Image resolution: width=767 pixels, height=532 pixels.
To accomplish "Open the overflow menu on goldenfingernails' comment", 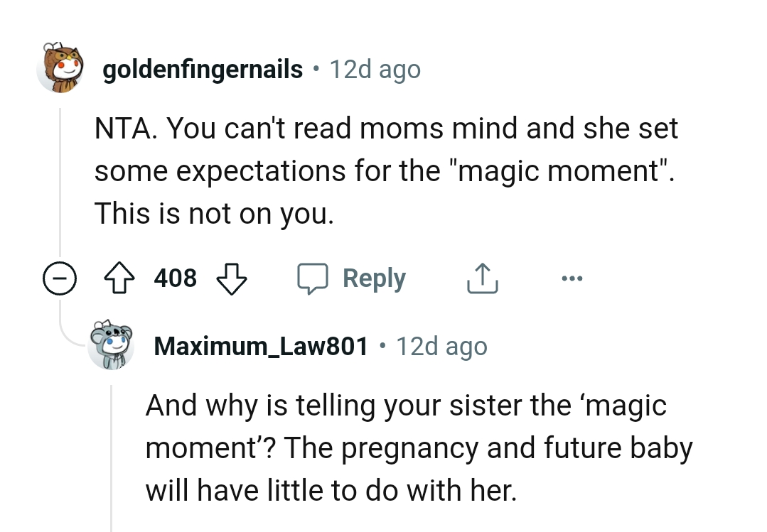I will [x=573, y=278].
